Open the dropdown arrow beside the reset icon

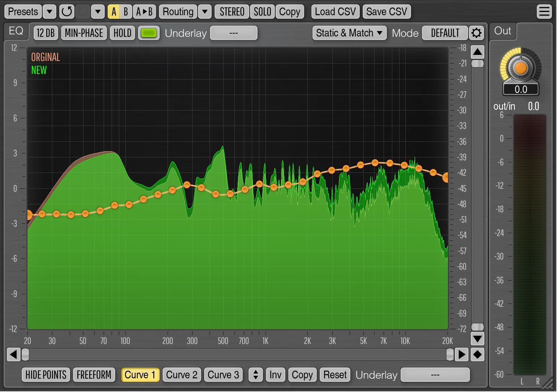point(98,12)
